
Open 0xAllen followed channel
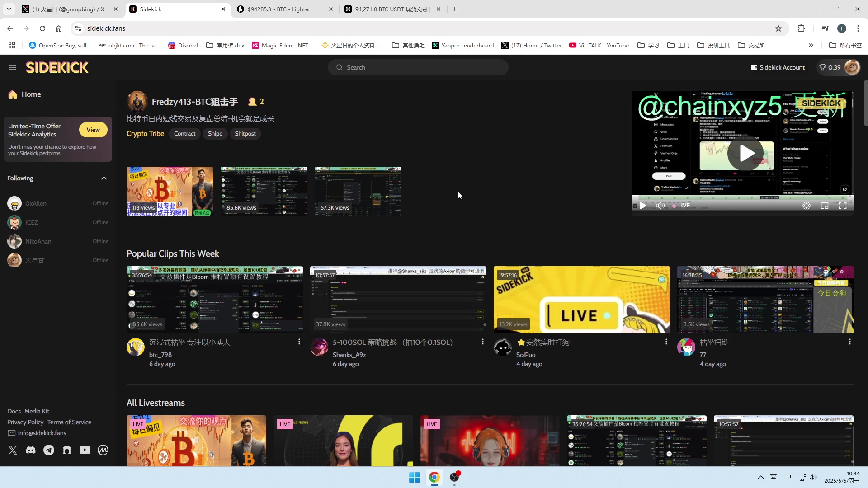coord(58,203)
